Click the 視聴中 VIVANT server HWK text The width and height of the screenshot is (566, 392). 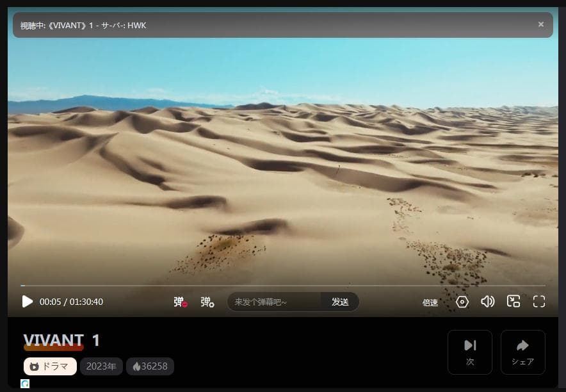(83, 25)
